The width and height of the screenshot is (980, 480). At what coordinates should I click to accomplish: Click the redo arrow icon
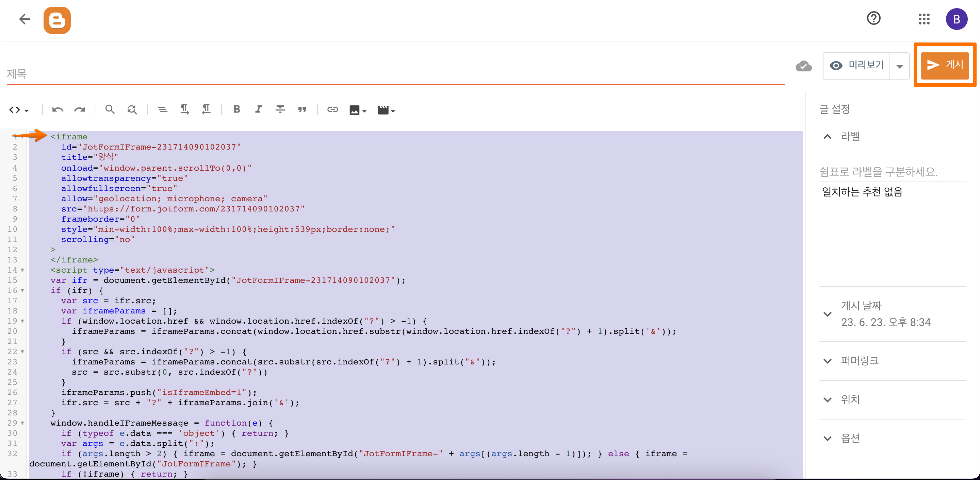pyautogui.click(x=80, y=110)
